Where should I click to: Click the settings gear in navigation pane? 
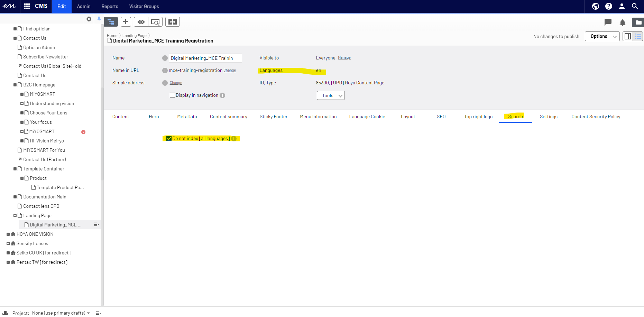coord(89,19)
